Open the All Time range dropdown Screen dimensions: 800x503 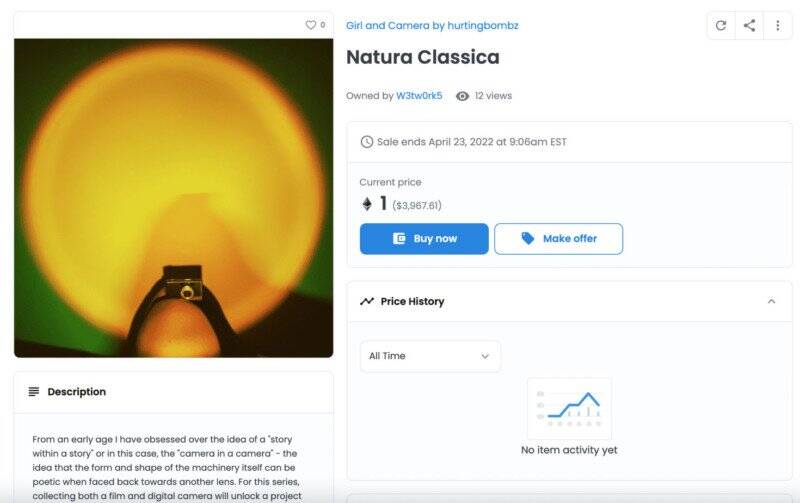point(430,356)
